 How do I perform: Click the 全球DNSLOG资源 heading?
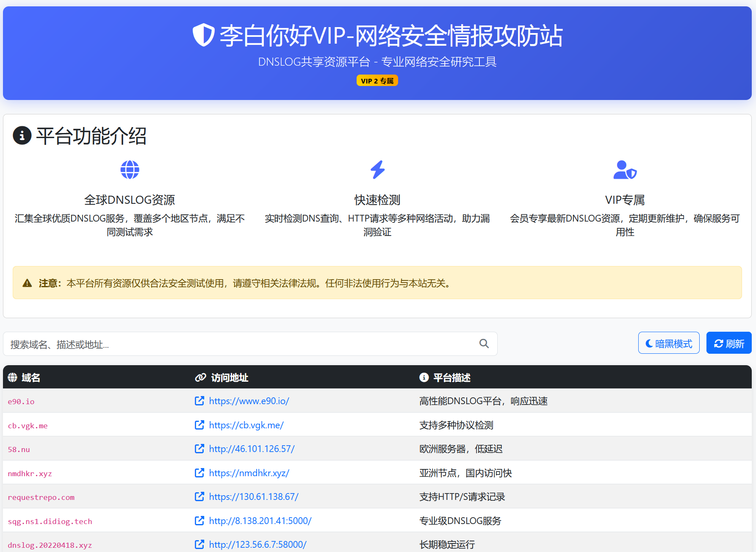click(x=130, y=200)
